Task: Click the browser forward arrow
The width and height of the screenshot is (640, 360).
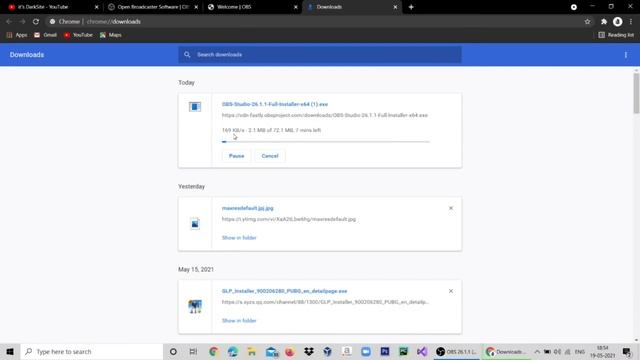Action: click(x=22, y=22)
